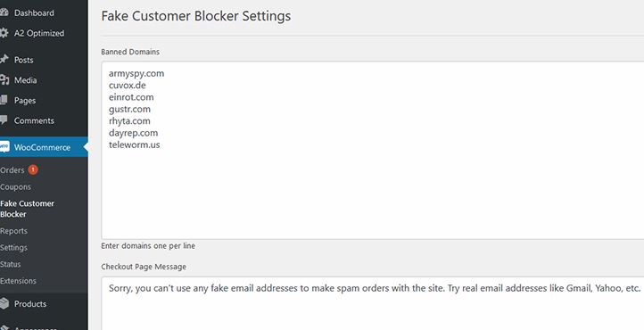This screenshot has width=644, height=330.
Task: Open the Orders submenu item
Action: tap(12, 170)
